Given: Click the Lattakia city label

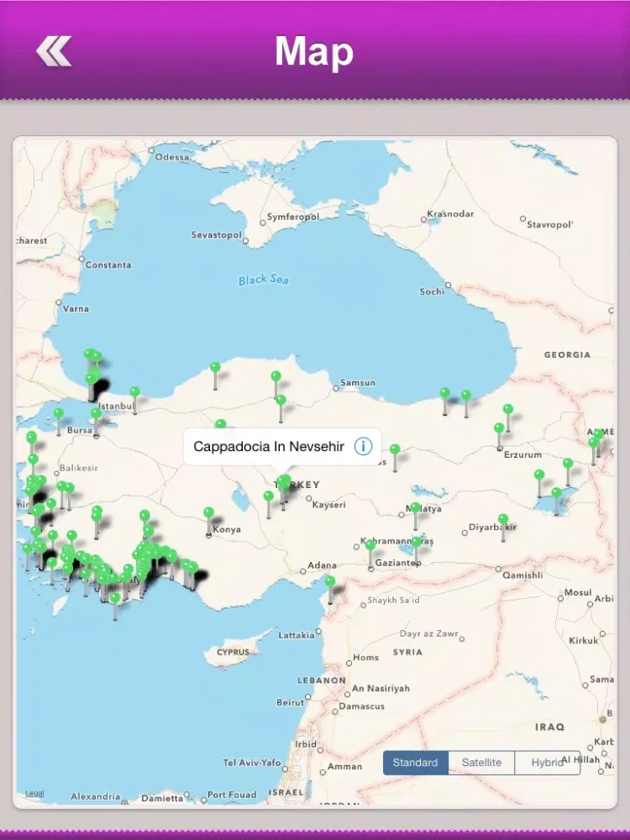Looking at the screenshot, I should 297,635.
